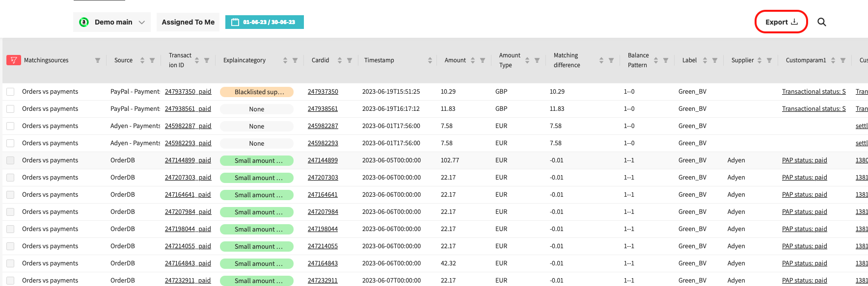The width and height of the screenshot is (868, 286).
Task: Export the table data
Action: point(781,22)
